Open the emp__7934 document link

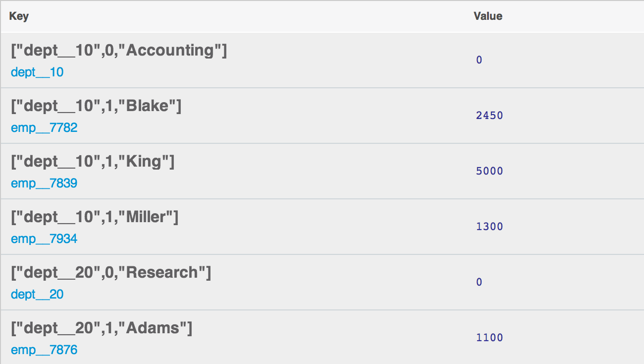point(44,239)
